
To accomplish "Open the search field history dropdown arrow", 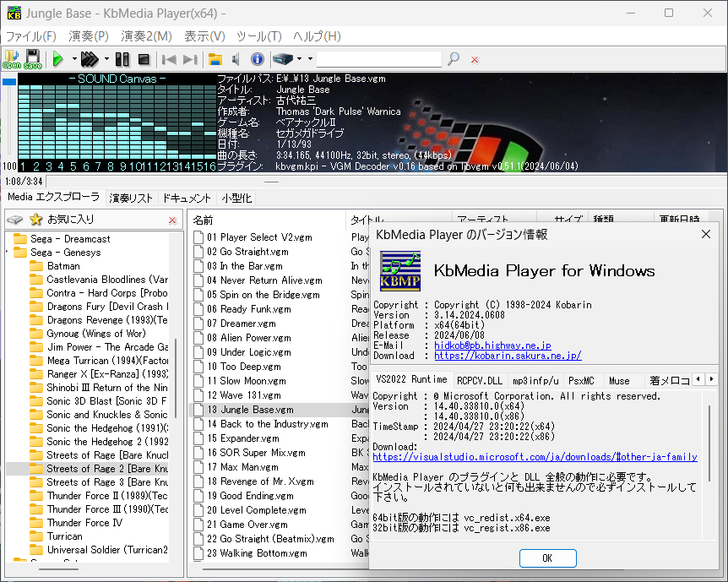I will tap(310, 59).
